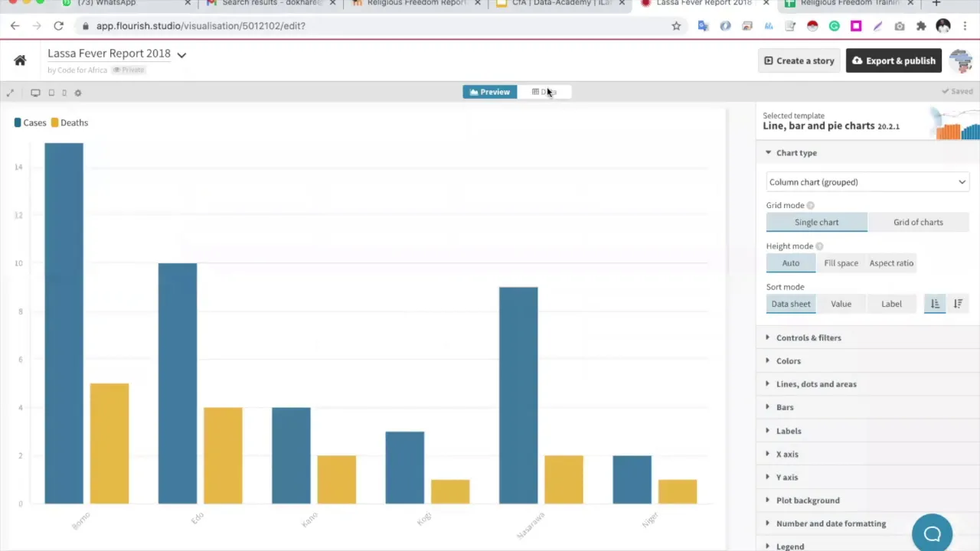The width and height of the screenshot is (980, 551).
Task: Click Export & publish button
Action: pos(893,60)
